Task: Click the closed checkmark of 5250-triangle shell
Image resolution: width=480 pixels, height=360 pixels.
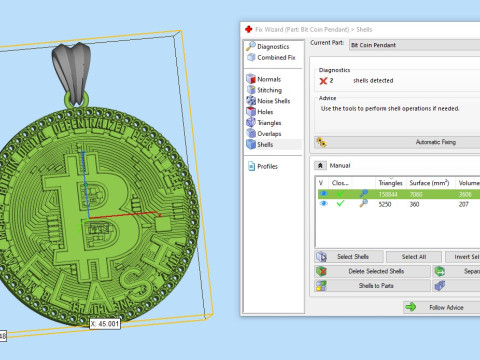Action: click(x=340, y=203)
